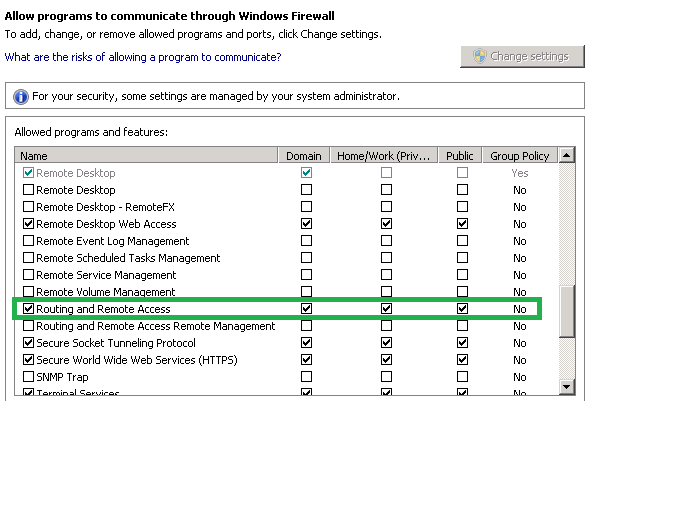Select Secure Socket Tunneling Protocol row text
The height and width of the screenshot is (518, 691).
116,343
